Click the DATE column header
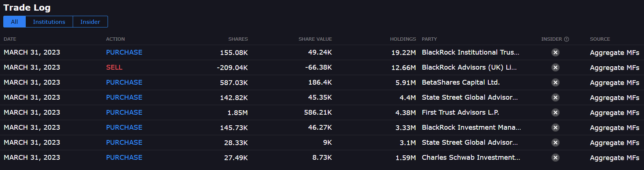This screenshot has width=644, height=170. pos(10,39)
